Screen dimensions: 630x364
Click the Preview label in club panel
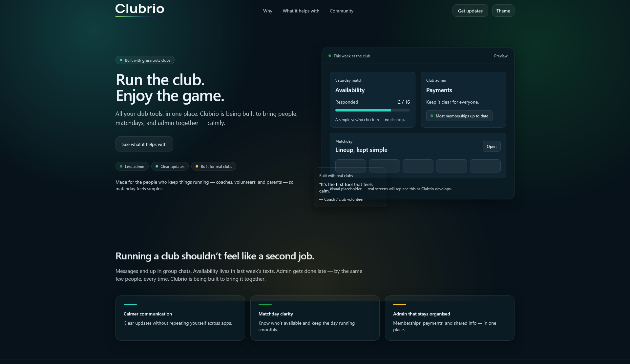pyautogui.click(x=501, y=56)
